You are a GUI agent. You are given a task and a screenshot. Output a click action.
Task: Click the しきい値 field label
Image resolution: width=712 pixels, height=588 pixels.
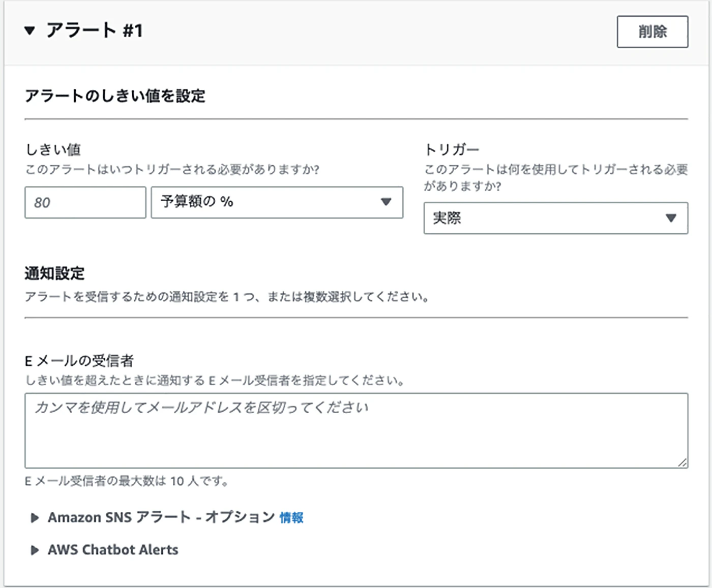pyautogui.click(x=53, y=149)
